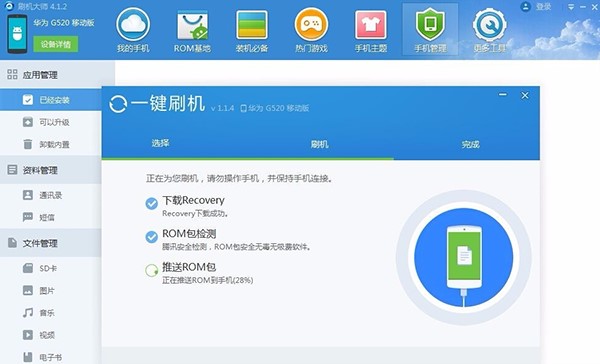Click the 短信 speech bubble icon
600x364 pixels.
[x=28, y=217]
